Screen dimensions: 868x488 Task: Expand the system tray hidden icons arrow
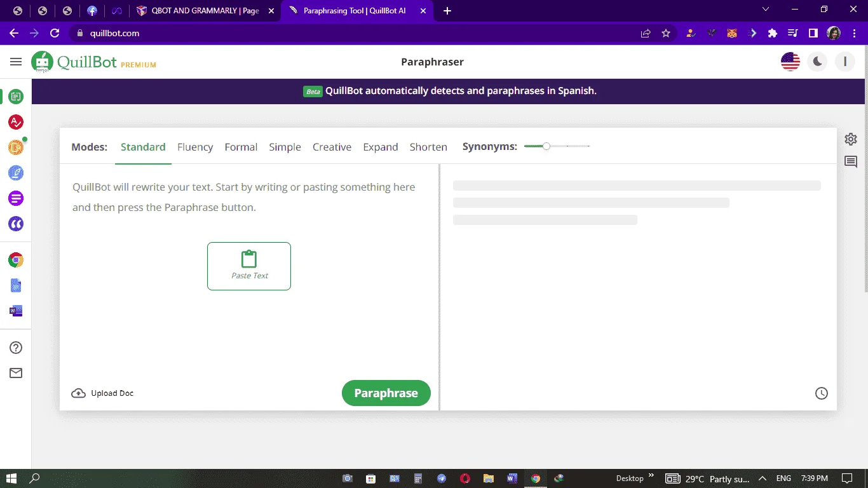[x=763, y=478]
